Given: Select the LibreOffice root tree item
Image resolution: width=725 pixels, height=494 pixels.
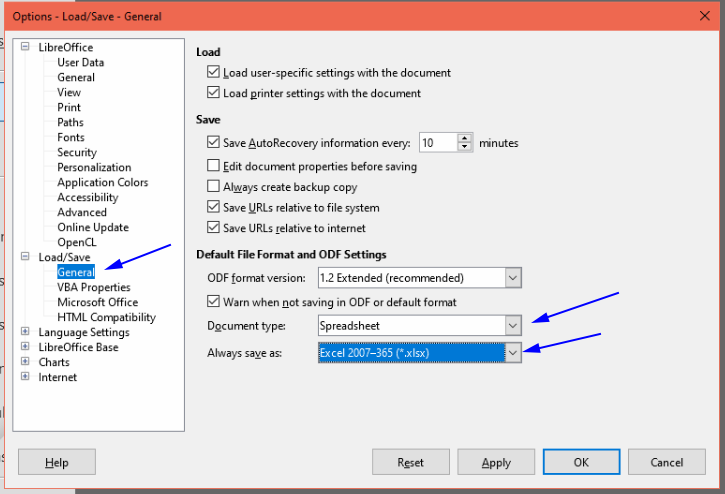Looking at the screenshot, I should coord(66,47).
